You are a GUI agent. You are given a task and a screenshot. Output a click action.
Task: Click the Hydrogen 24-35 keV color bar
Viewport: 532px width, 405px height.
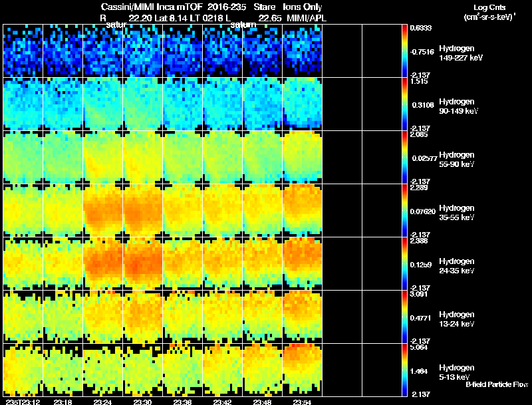coord(404,264)
